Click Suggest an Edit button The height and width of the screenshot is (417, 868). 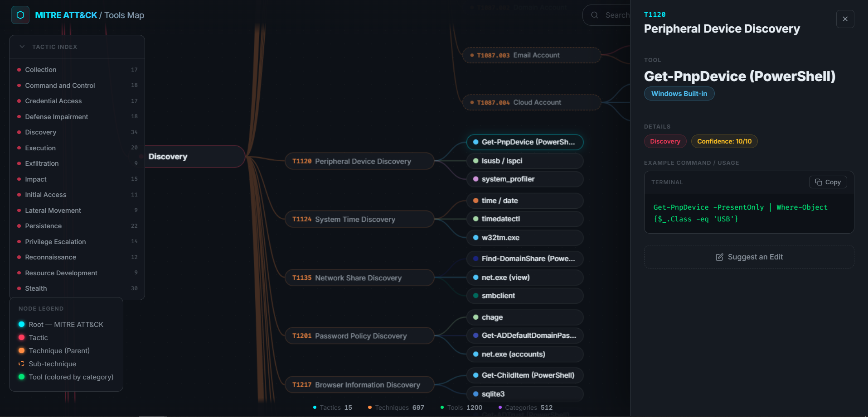tap(749, 257)
